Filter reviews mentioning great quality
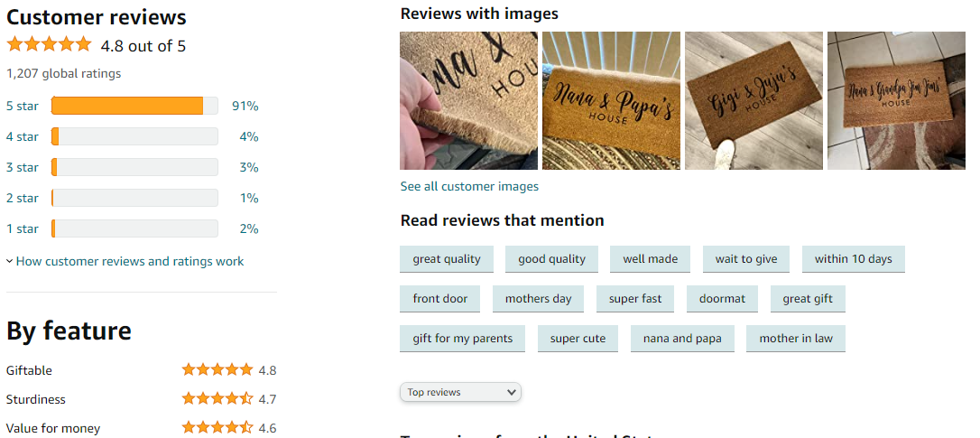 pos(447,259)
